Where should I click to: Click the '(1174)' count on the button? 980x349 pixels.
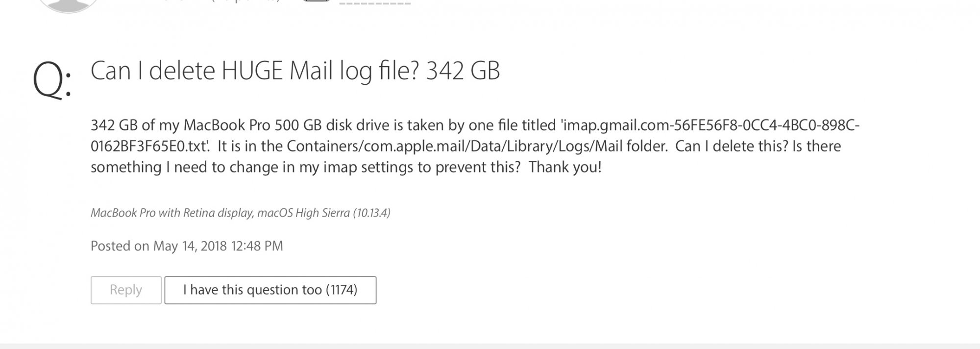coord(342,290)
